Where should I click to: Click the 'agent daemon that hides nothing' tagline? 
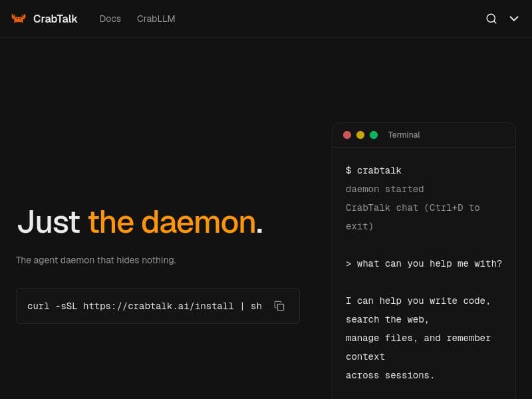tap(96, 260)
